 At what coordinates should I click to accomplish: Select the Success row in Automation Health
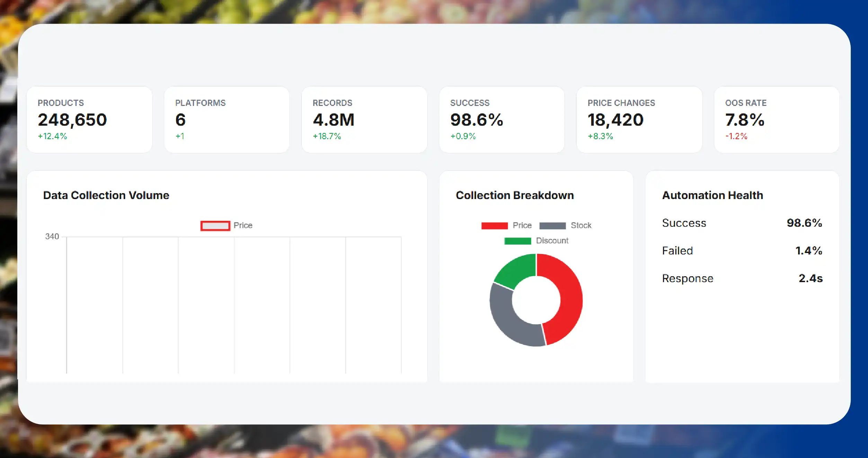click(742, 223)
